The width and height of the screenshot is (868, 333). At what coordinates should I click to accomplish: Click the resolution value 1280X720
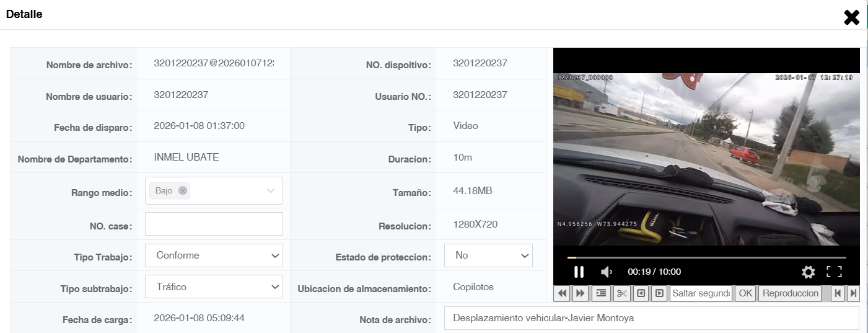[x=475, y=224]
